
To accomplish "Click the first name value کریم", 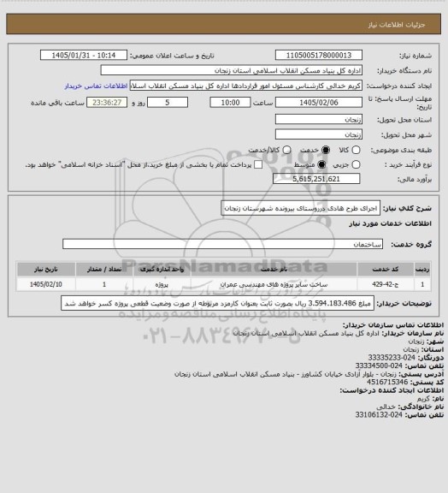I will click(x=423, y=398).
